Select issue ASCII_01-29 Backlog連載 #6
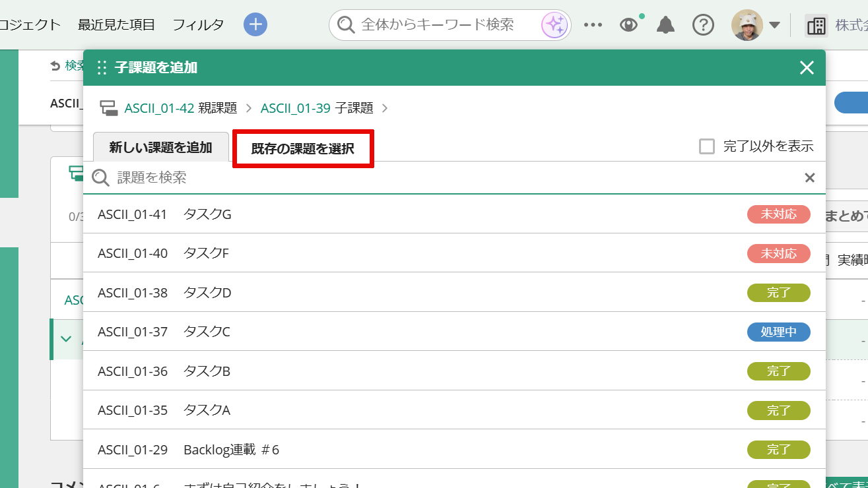The height and width of the screenshot is (488, 868). tap(454, 449)
